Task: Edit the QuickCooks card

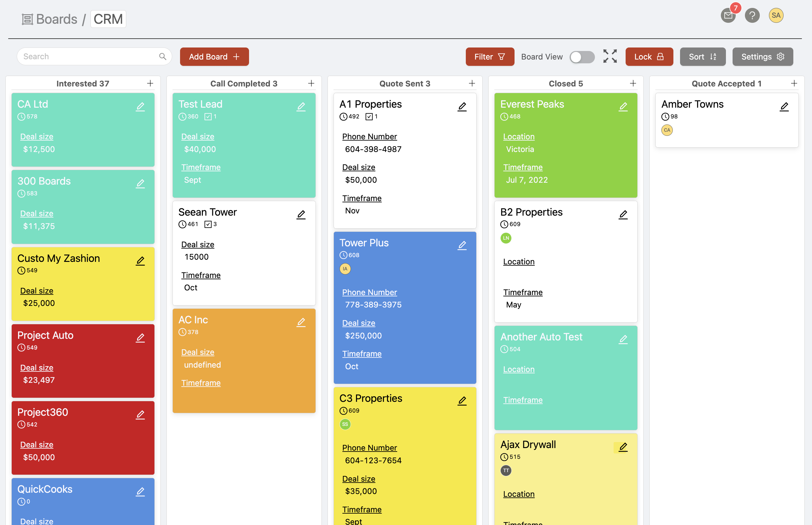Action: 140,491
